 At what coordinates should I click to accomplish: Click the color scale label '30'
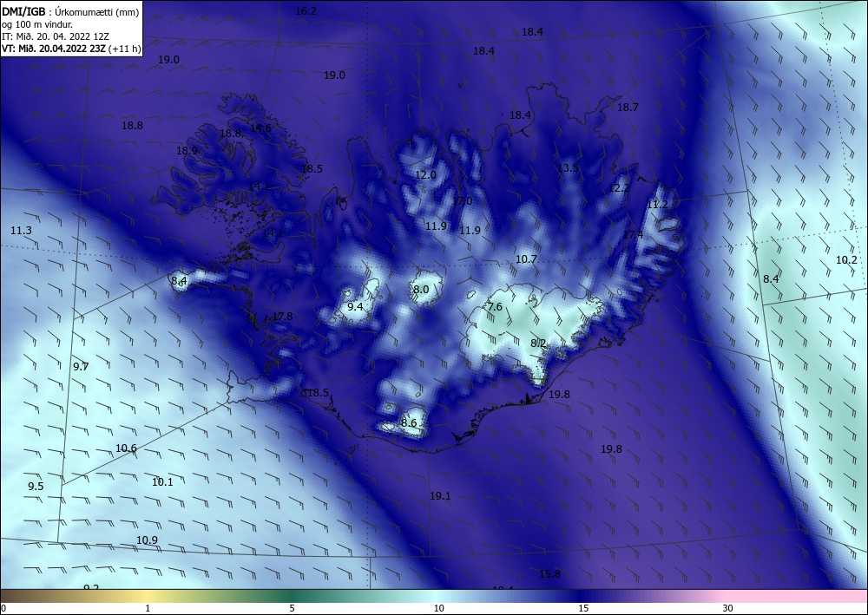click(x=728, y=608)
